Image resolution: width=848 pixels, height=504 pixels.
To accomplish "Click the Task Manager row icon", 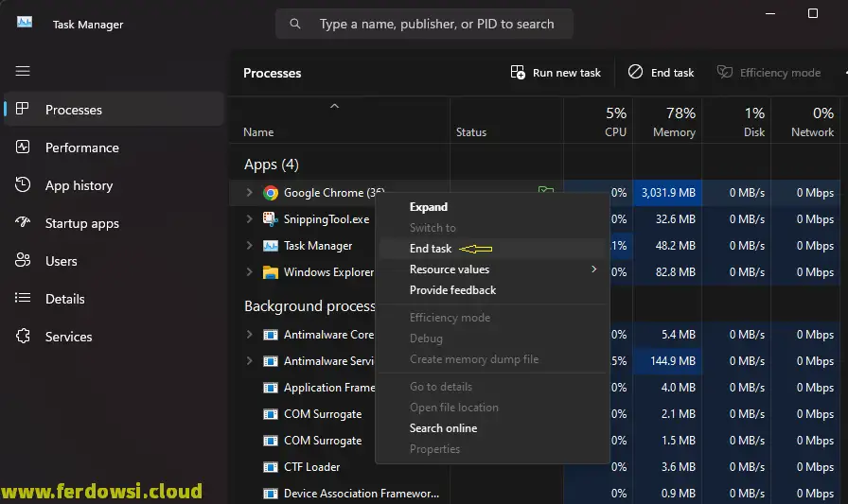I will (x=271, y=246).
